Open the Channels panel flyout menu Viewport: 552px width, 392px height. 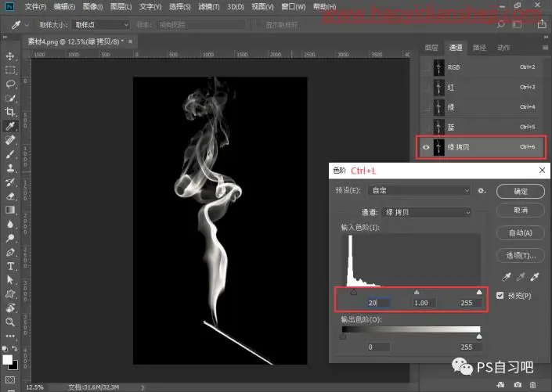tap(545, 48)
